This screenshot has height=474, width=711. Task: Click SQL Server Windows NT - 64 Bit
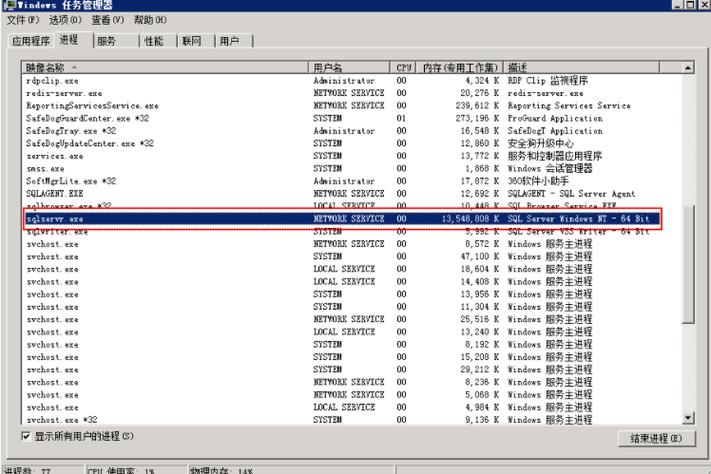click(579, 219)
